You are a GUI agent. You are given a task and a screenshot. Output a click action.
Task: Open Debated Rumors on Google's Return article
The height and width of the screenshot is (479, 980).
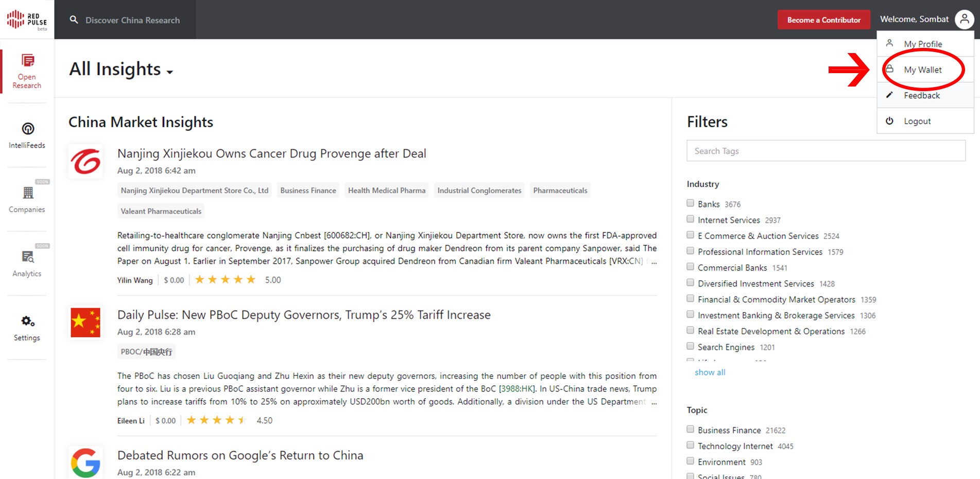(240, 455)
